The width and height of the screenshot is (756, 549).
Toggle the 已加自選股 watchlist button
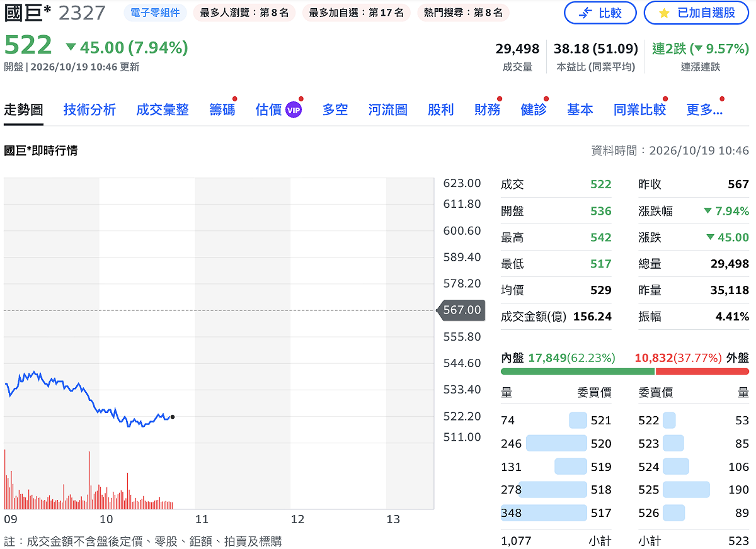[696, 13]
